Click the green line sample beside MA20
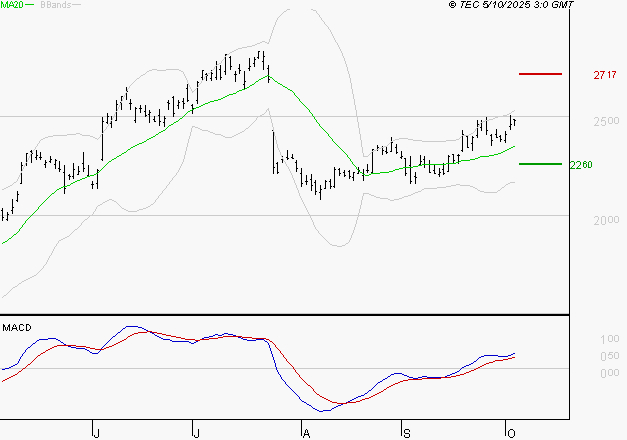Screen dimensions: 627x440 coord(29,5)
